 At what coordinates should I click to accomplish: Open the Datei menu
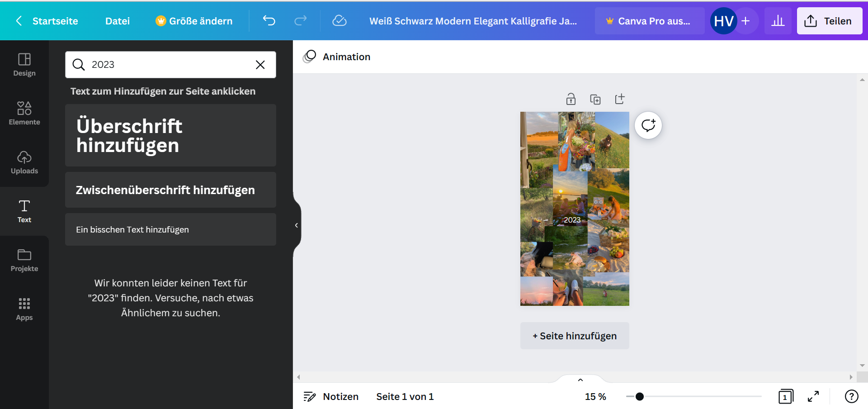click(x=118, y=21)
